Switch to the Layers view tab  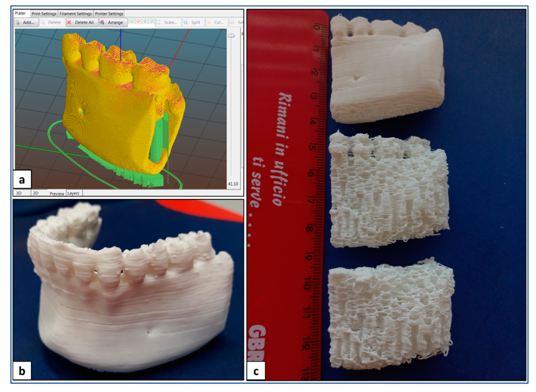click(x=73, y=193)
